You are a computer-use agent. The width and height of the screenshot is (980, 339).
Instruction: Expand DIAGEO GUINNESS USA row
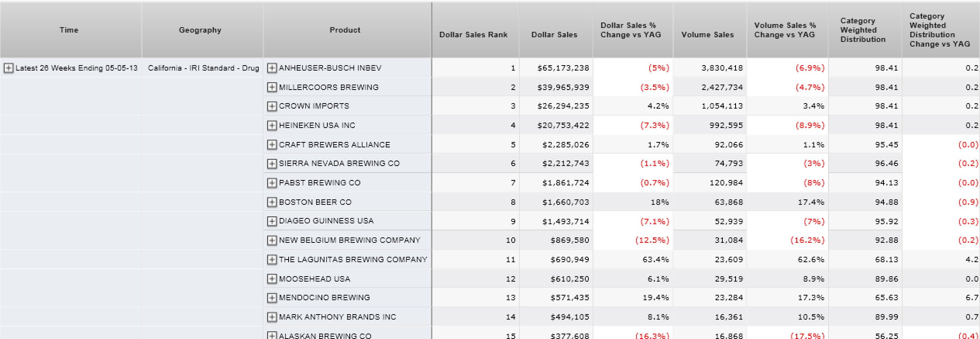coord(272,221)
